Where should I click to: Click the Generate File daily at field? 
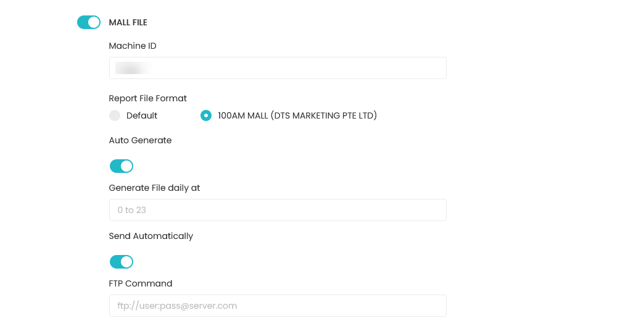[x=278, y=210]
